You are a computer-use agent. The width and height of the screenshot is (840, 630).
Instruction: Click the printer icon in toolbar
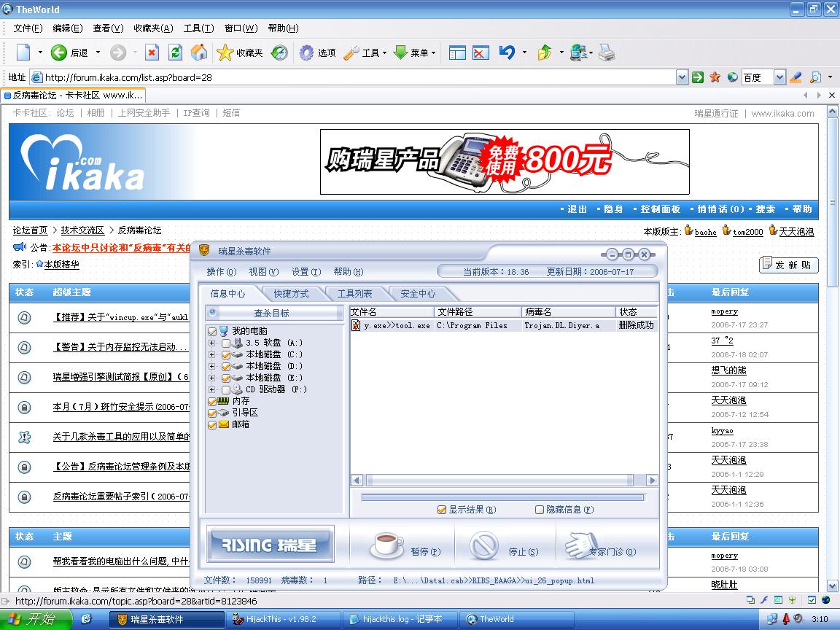pyautogui.click(x=607, y=52)
